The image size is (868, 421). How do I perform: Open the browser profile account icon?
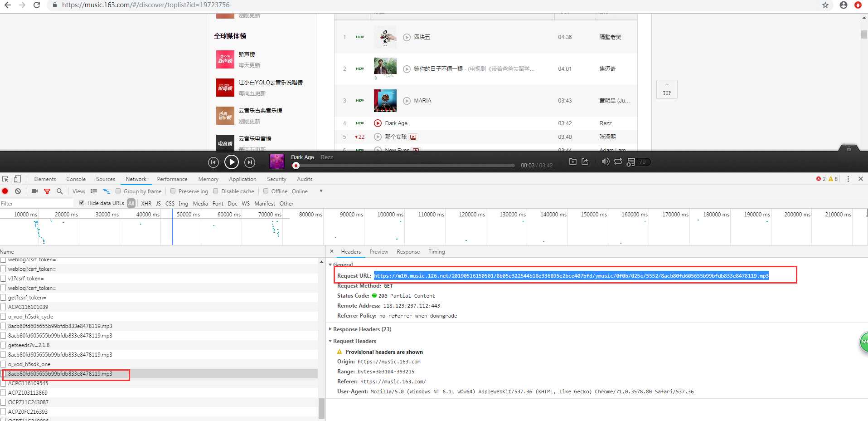844,5
